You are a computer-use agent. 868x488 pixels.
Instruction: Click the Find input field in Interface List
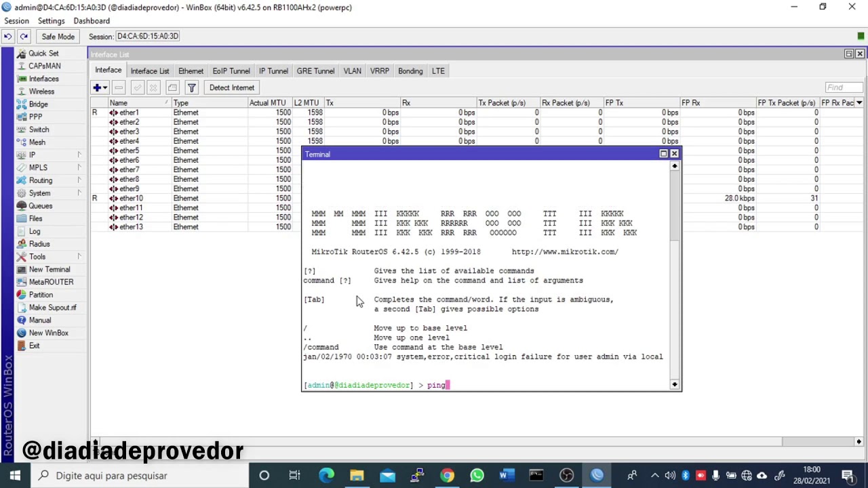pyautogui.click(x=844, y=87)
